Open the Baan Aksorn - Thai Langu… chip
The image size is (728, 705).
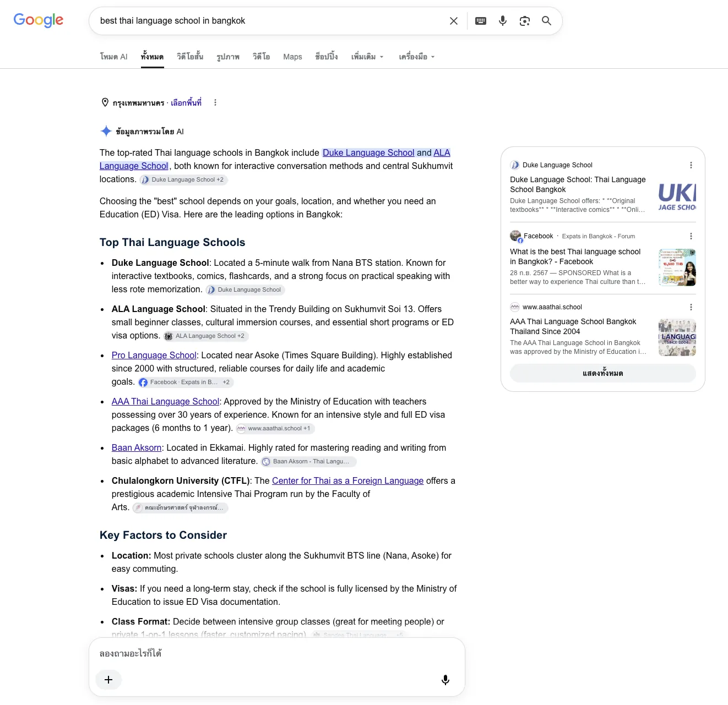[x=308, y=461]
